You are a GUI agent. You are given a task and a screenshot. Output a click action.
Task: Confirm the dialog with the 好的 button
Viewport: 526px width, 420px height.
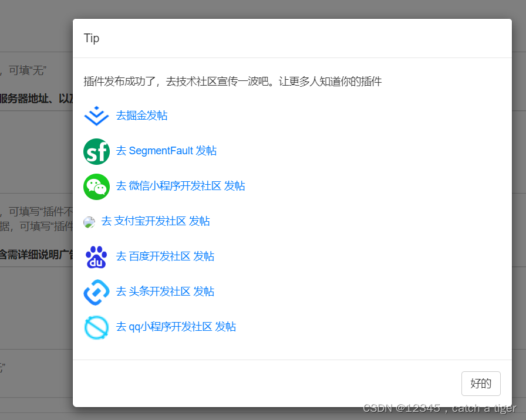coord(481,384)
